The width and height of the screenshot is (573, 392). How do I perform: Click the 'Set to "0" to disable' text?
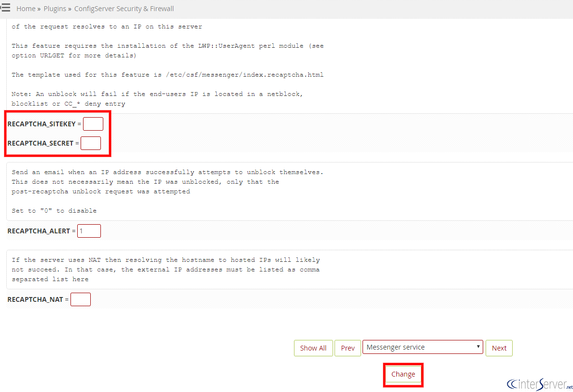click(54, 211)
